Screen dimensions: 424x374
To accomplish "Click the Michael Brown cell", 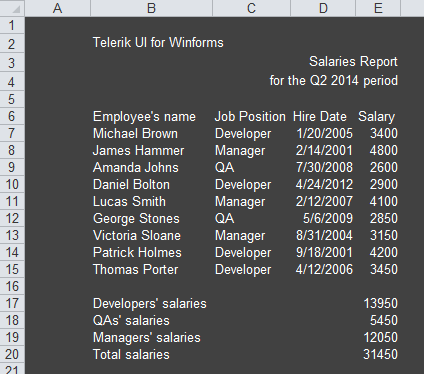I will point(135,134).
